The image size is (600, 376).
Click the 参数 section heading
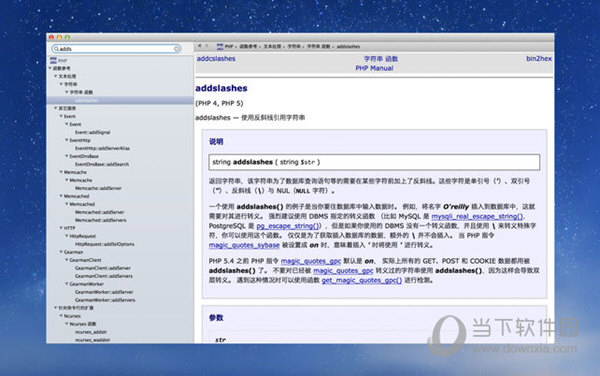tap(216, 317)
